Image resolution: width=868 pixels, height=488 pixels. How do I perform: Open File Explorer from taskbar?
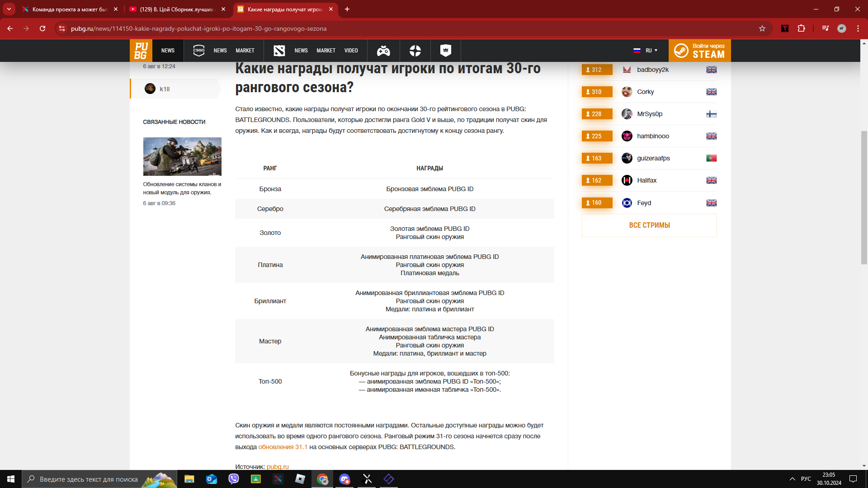189,479
